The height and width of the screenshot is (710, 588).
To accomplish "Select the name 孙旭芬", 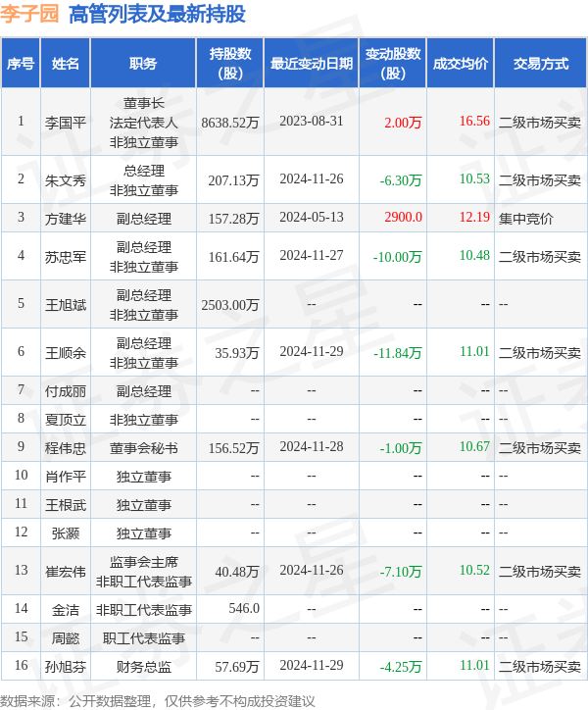I will coord(66,667).
